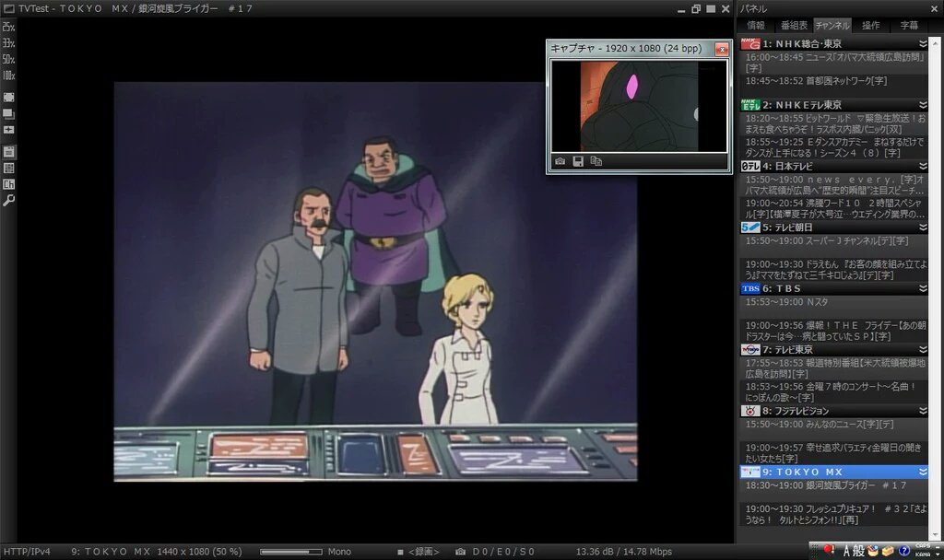Click the Ch channel icon in sidebar
The image size is (944, 560).
point(8,184)
